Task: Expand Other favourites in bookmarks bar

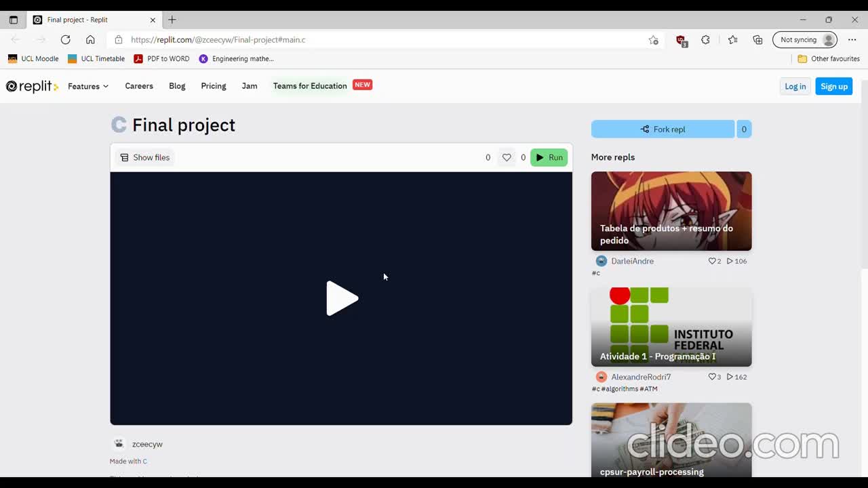Action: click(x=829, y=58)
